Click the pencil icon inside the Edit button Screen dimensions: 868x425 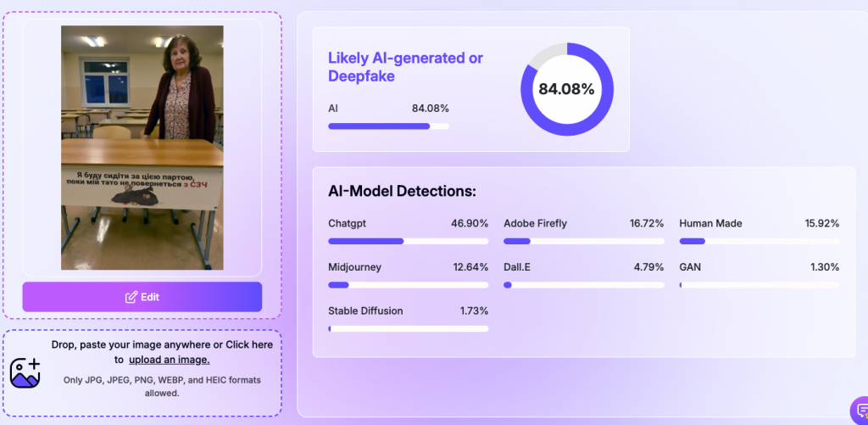pos(131,297)
